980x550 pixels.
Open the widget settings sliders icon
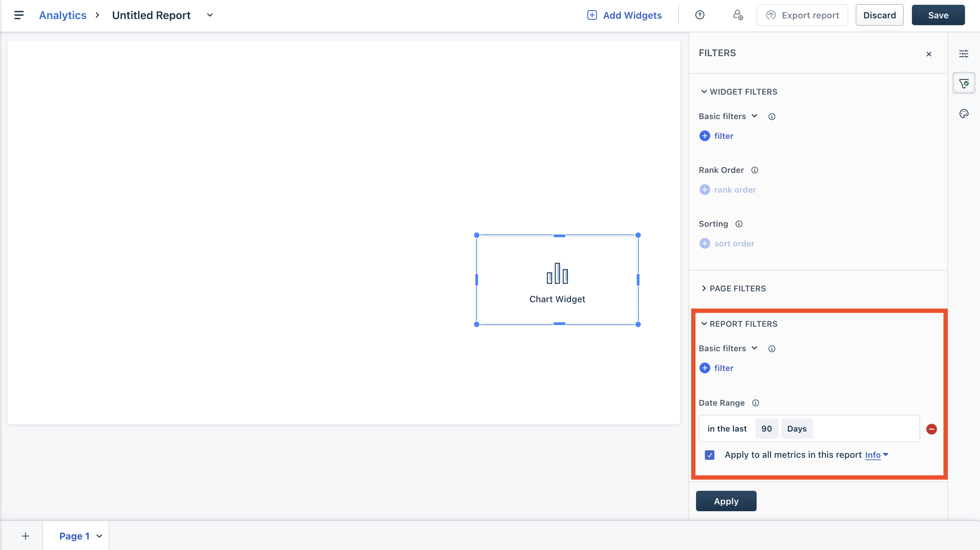pyautogui.click(x=964, y=54)
